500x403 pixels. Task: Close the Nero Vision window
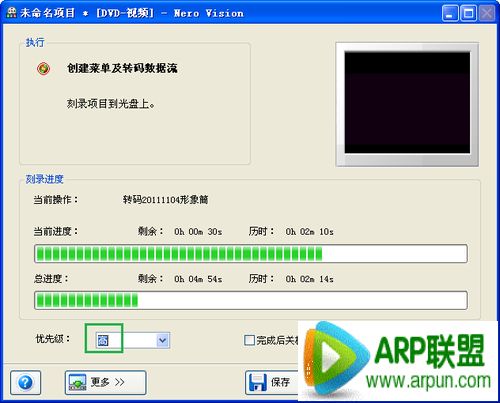487,14
